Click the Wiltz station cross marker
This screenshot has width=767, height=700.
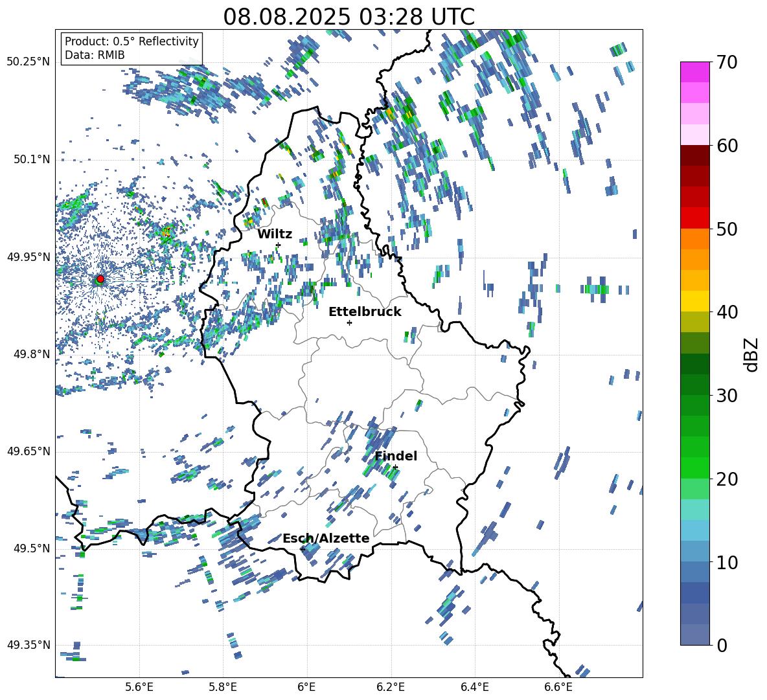coord(279,245)
